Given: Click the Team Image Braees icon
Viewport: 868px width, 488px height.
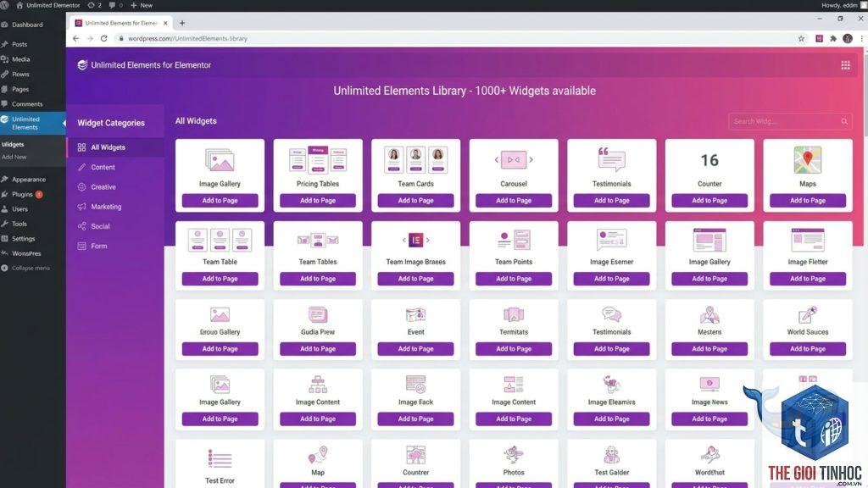Looking at the screenshot, I should point(415,240).
